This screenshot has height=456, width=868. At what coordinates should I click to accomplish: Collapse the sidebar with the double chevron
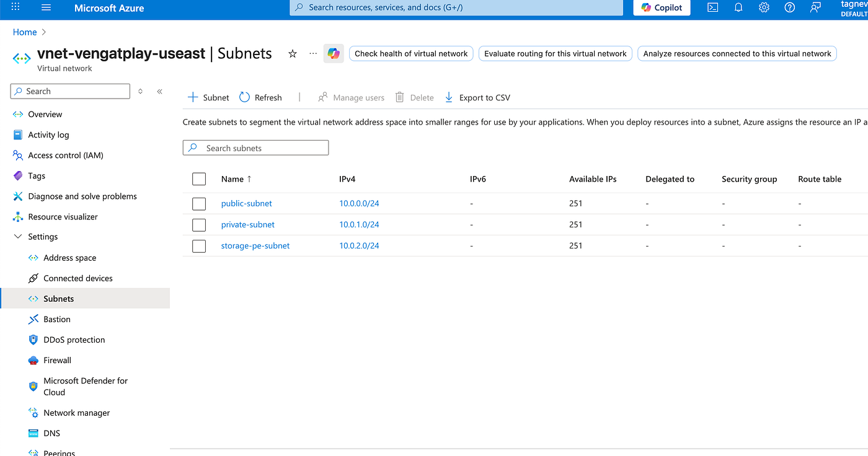click(x=159, y=91)
